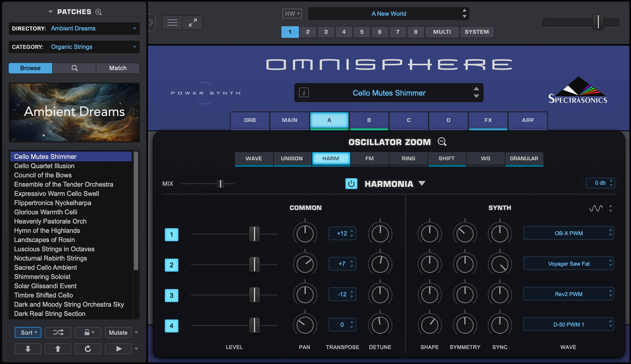
Task: Open patch info with the i icon
Action: pyautogui.click(x=304, y=93)
